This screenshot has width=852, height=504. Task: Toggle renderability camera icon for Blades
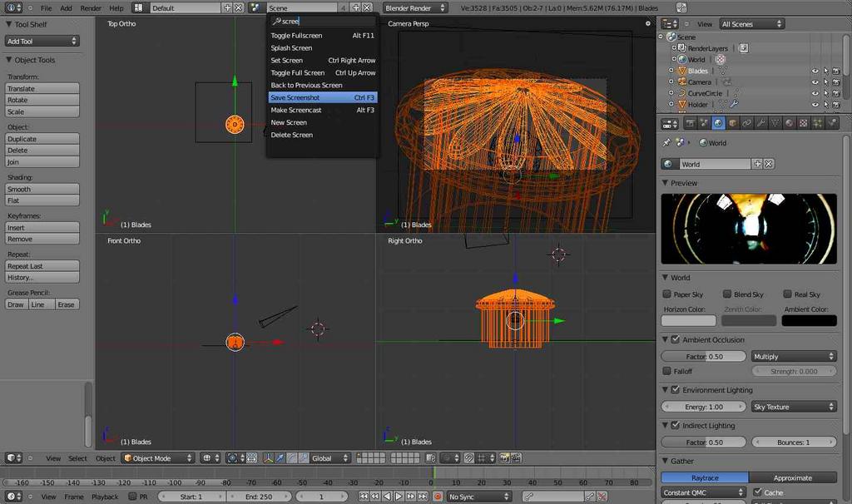pyautogui.click(x=836, y=72)
